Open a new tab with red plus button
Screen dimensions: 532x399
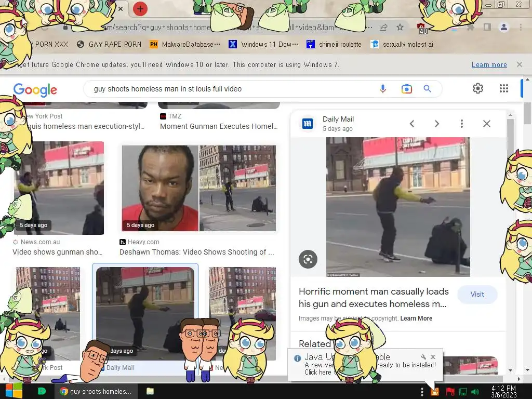(140, 9)
